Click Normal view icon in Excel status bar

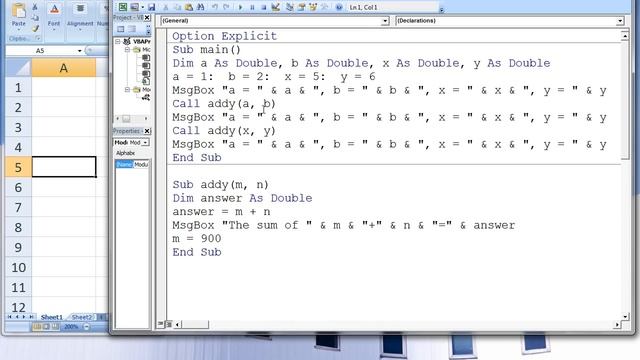[37, 327]
